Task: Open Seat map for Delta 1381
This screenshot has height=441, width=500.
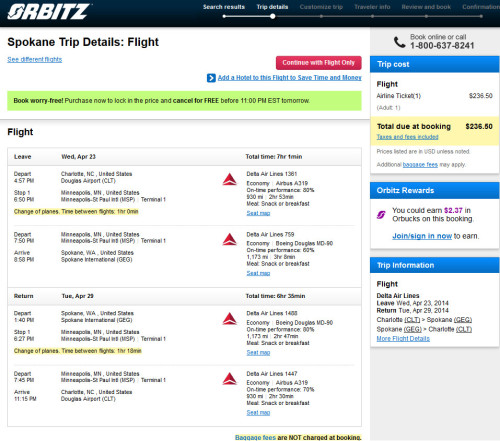Action: [x=258, y=213]
